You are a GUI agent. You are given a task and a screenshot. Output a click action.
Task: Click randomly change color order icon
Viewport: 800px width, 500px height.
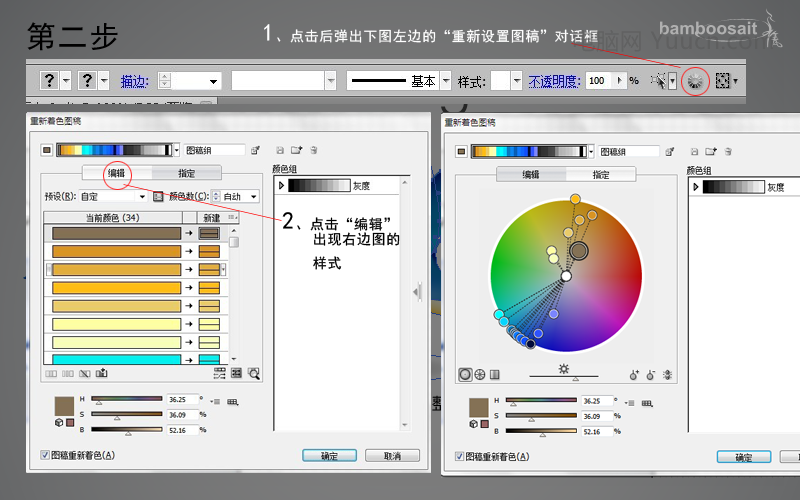pyautogui.click(x=219, y=373)
